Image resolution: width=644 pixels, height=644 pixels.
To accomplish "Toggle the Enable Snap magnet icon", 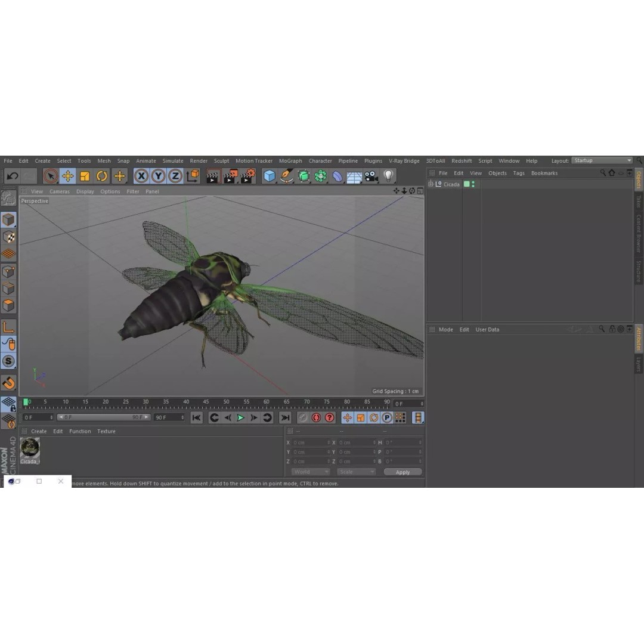I will pos(8,383).
